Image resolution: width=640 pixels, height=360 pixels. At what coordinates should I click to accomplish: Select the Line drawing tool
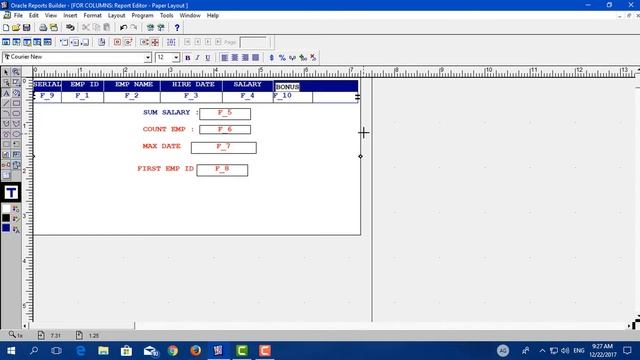coord(6,103)
